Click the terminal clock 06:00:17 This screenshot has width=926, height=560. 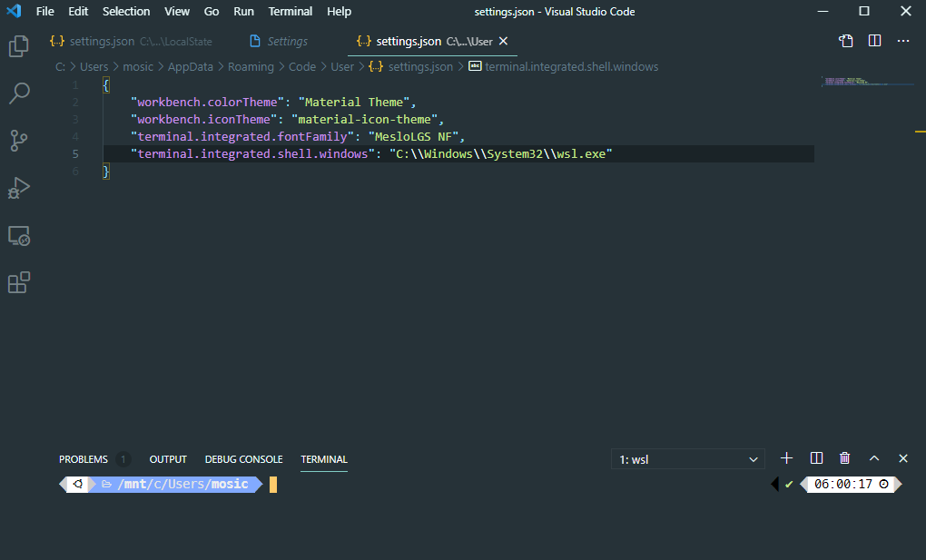[842, 485]
